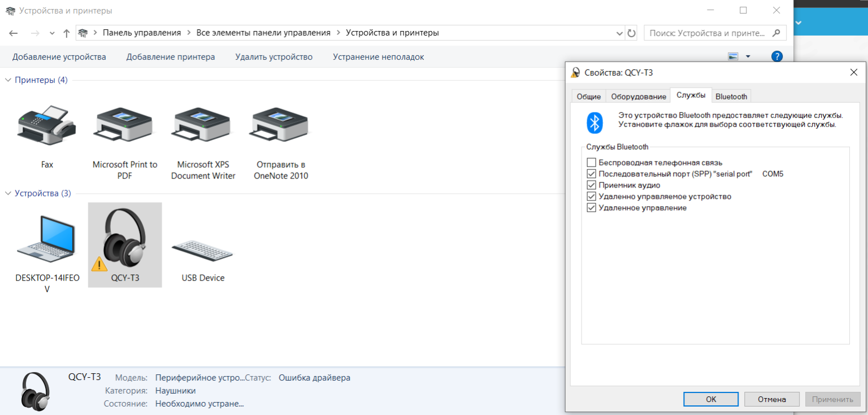Open the recent locations dropdown arrow

(52, 33)
